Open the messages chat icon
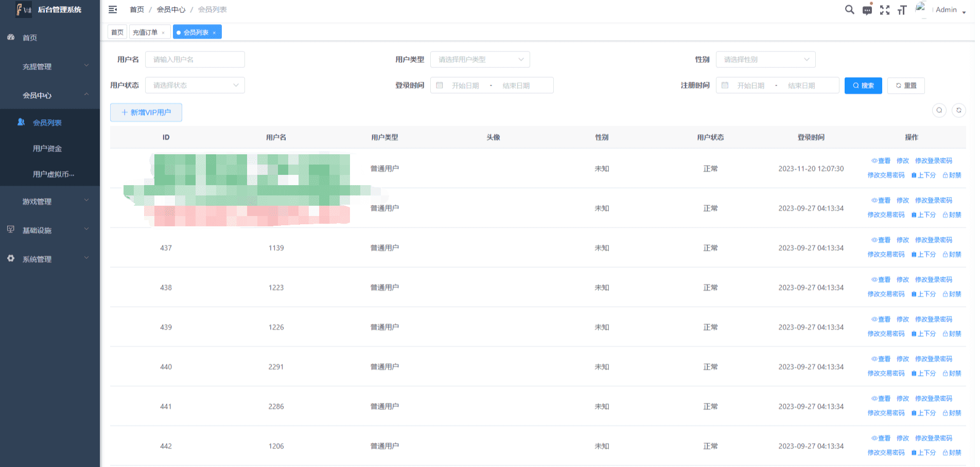The image size is (980, 467). click(x=867, y=10)
